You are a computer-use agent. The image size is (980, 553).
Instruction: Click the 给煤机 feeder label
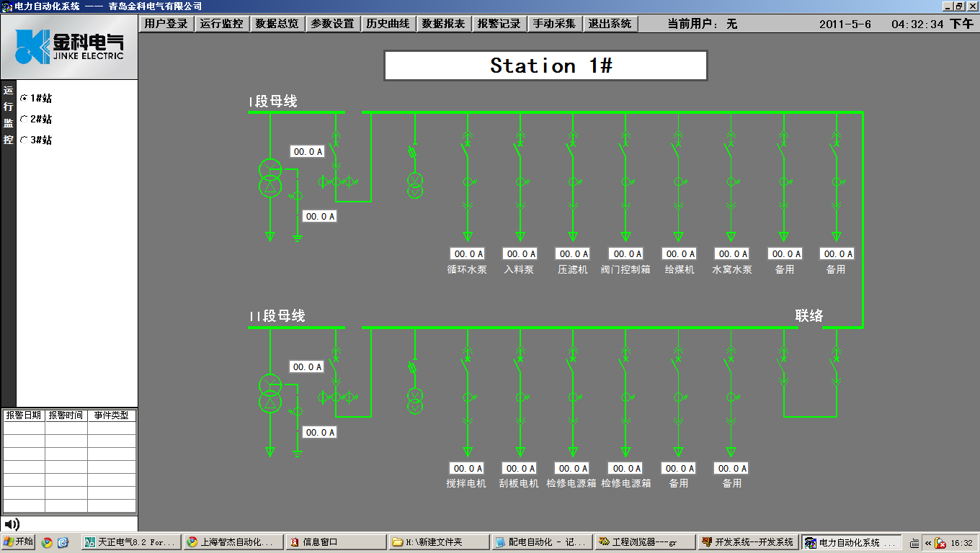[679, 269]
